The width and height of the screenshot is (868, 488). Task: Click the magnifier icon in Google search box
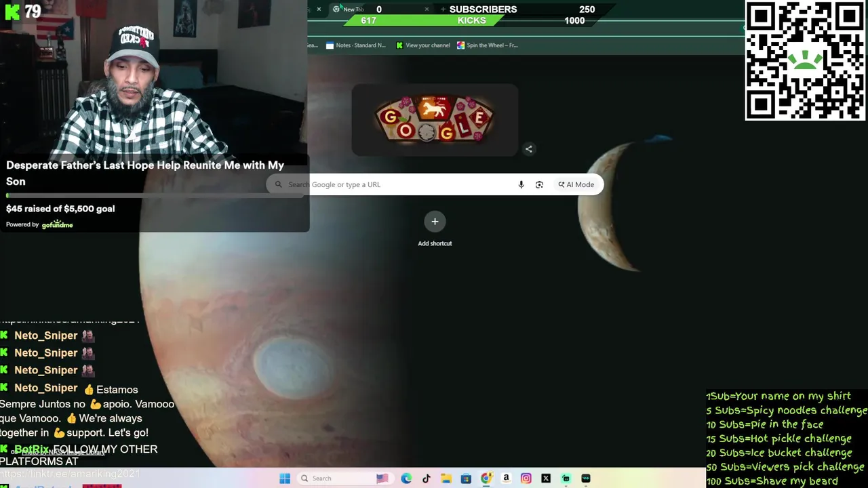click(x=278, y=184)
